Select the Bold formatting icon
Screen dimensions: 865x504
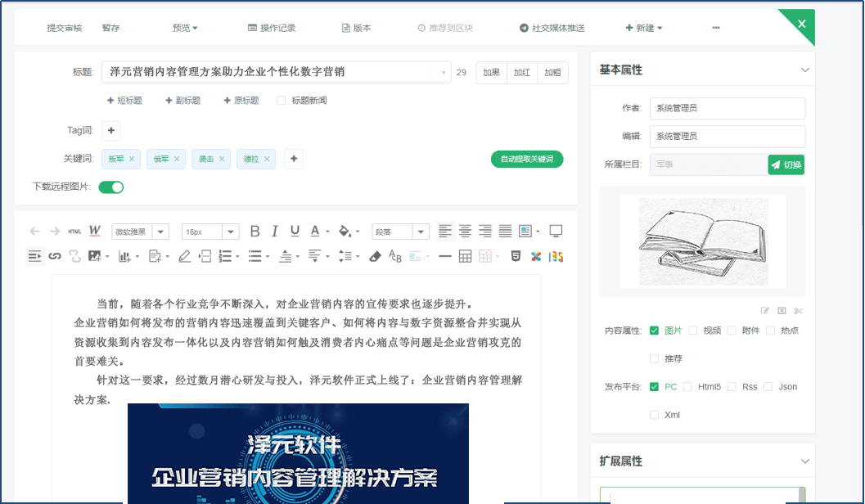pyautogui.click(x=255, y=232)
